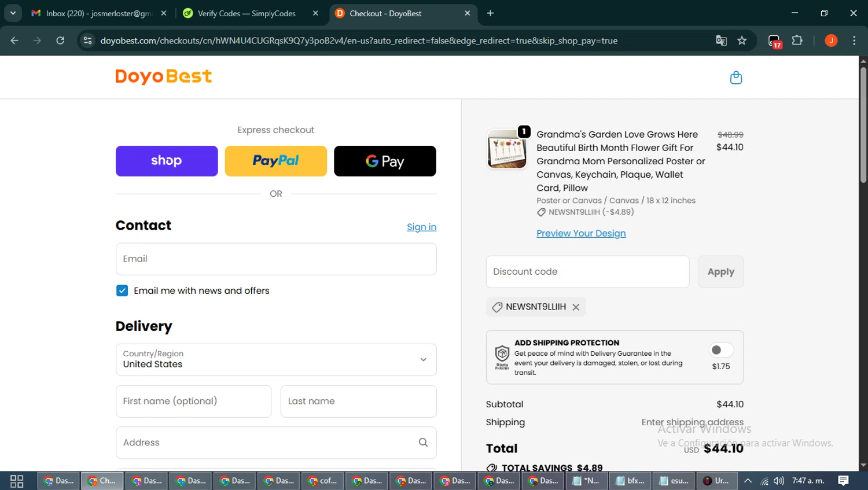Remove the NEWSNT9LLIIH discount tag
868x490 pixels.
(576, 307)
